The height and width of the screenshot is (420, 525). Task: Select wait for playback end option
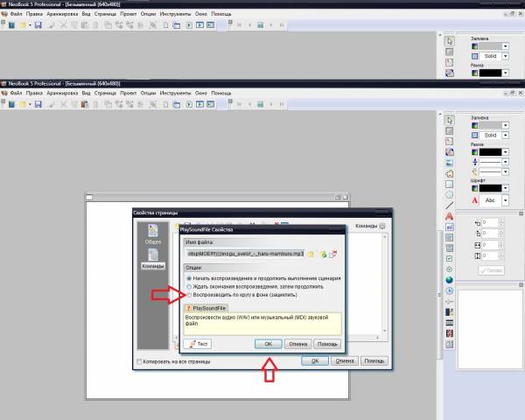(x=188, y=286)
